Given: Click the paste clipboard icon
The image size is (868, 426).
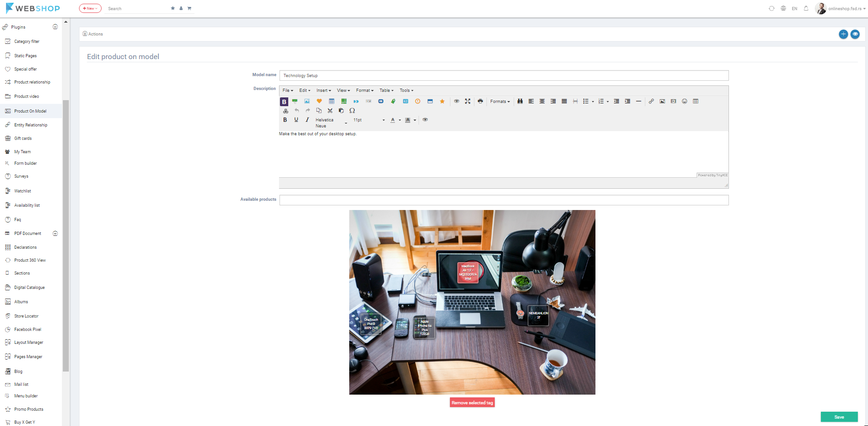Looking at the screenshot, I should click(341, 111).
